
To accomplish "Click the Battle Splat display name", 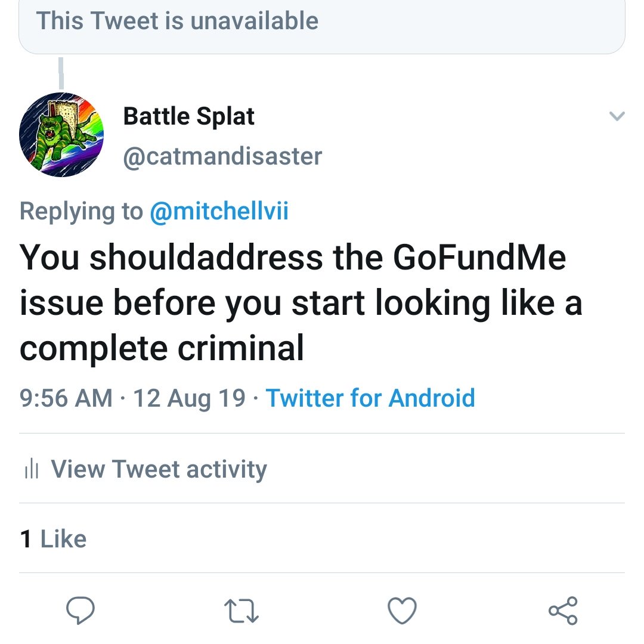I will pos(188,116).
